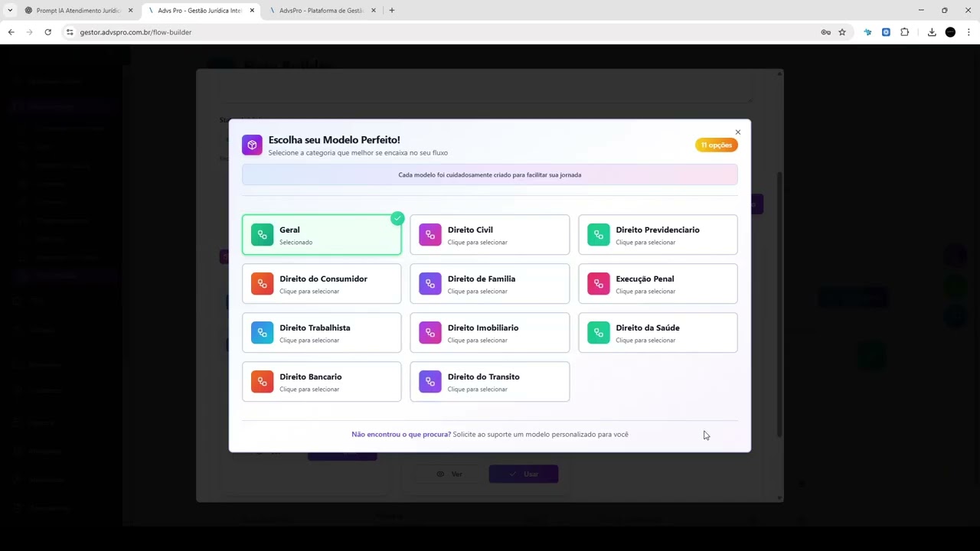
Task: Click the Direito da Saúde green icon
Action: coord(599,333)
